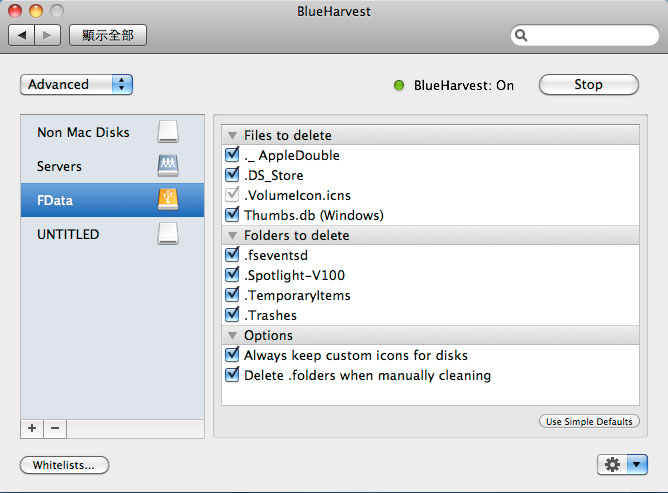Click the Options header text
The image size is (668, 493).
point(268,335)
